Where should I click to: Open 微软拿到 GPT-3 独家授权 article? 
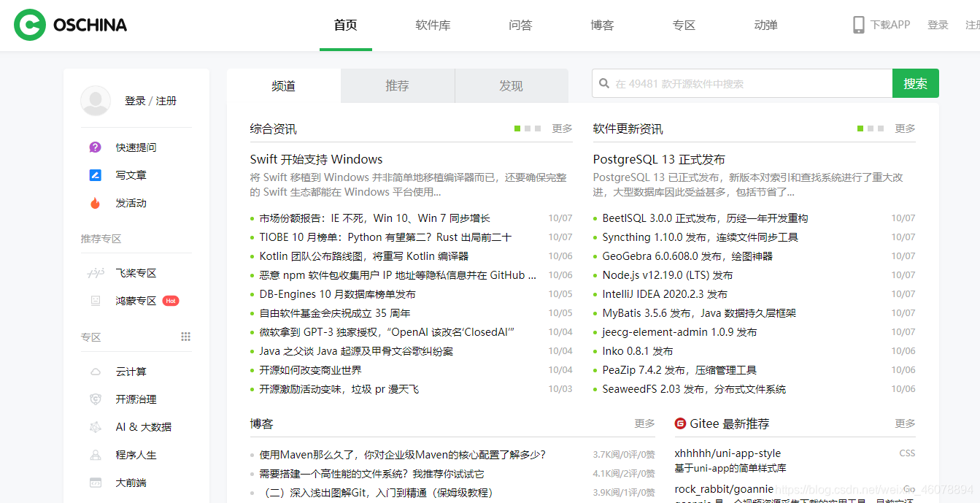(387, 332)
